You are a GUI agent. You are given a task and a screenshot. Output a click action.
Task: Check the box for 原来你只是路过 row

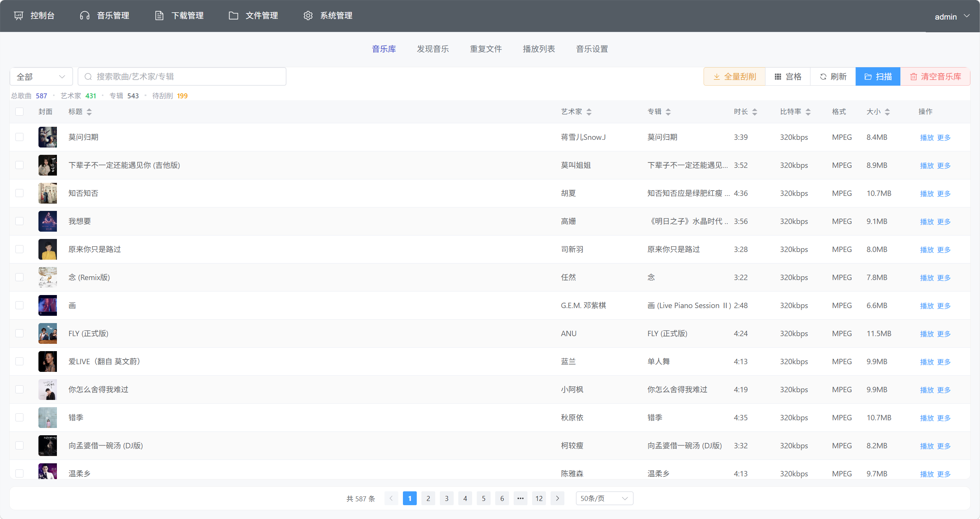20,249
